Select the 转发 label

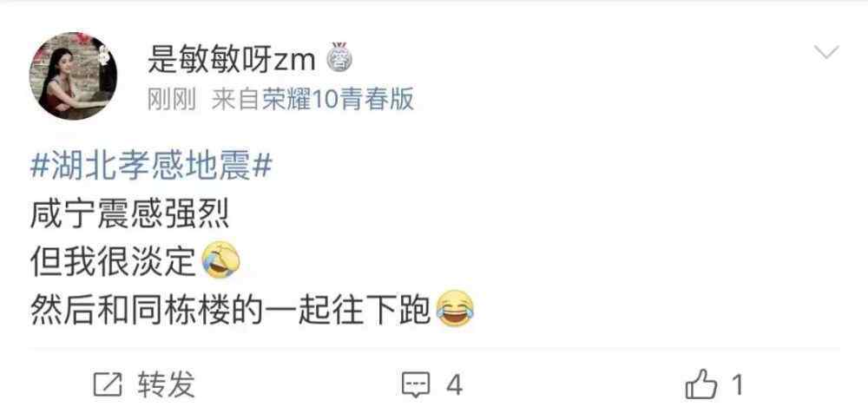pyautogui.click(x=167, y=384)
